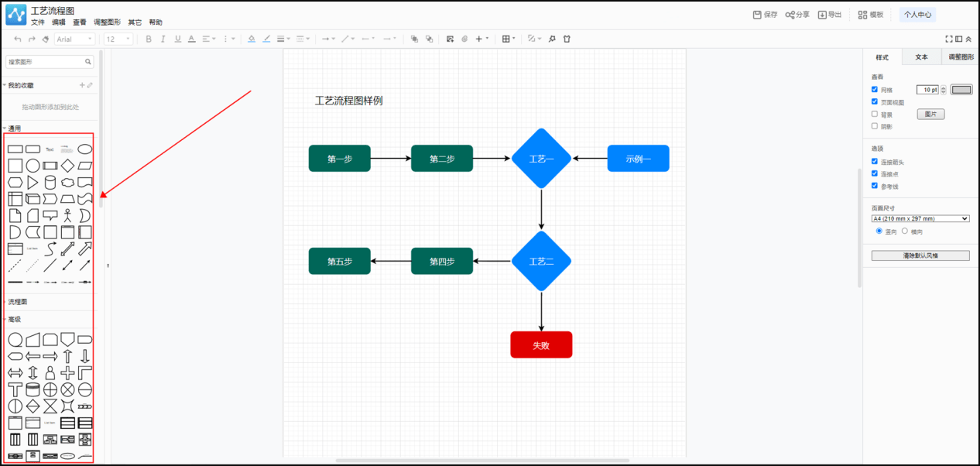Toggle the 连接箭头 connection arrows checkbox
The width and height of the screenshot is (980, 466).
pyautogui.click(x=875, y=161)
